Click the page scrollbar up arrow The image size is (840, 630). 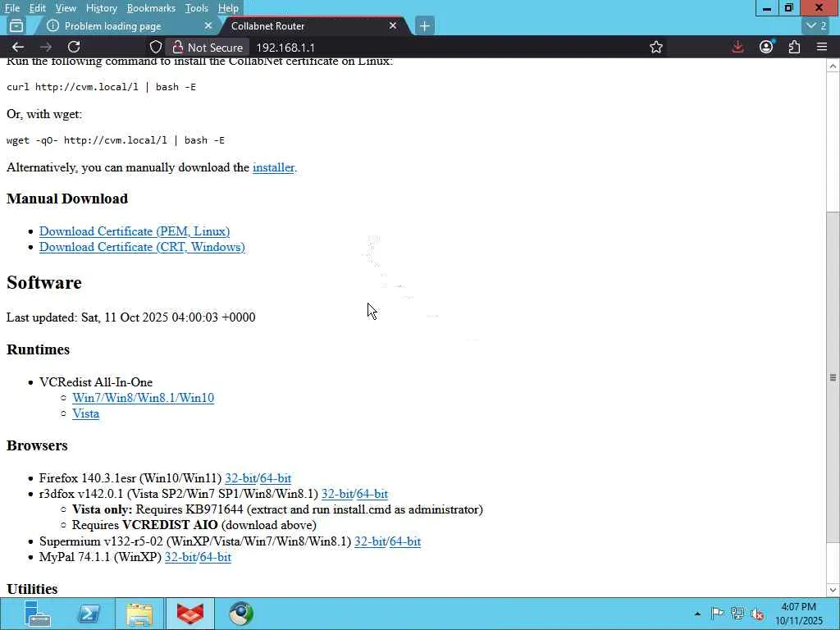pyautogui.click(x=833, y=66)
